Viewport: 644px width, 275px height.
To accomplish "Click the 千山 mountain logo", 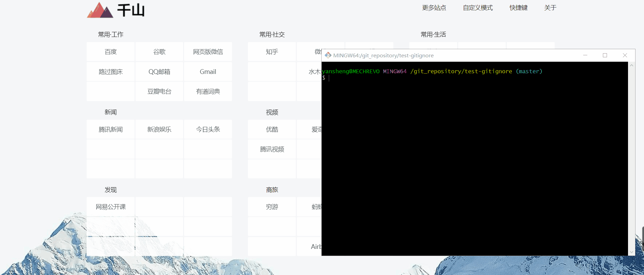I will [x=115, y=10].
